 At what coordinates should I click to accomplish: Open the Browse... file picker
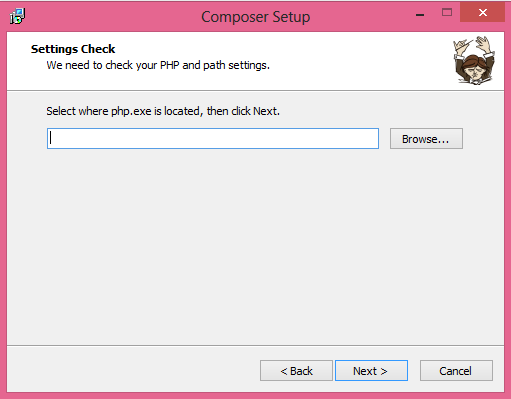(x=426, y=138)
